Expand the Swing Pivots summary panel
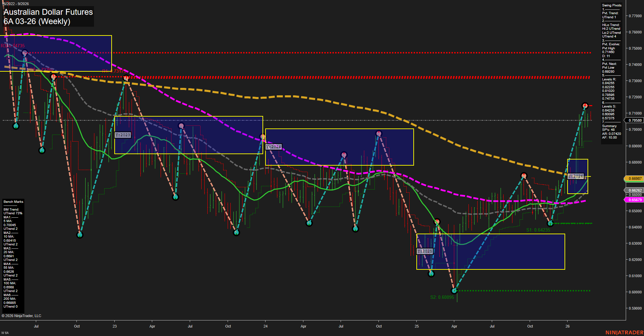Image resolution: width=644 pixels, height=336 pixels. 611,5
